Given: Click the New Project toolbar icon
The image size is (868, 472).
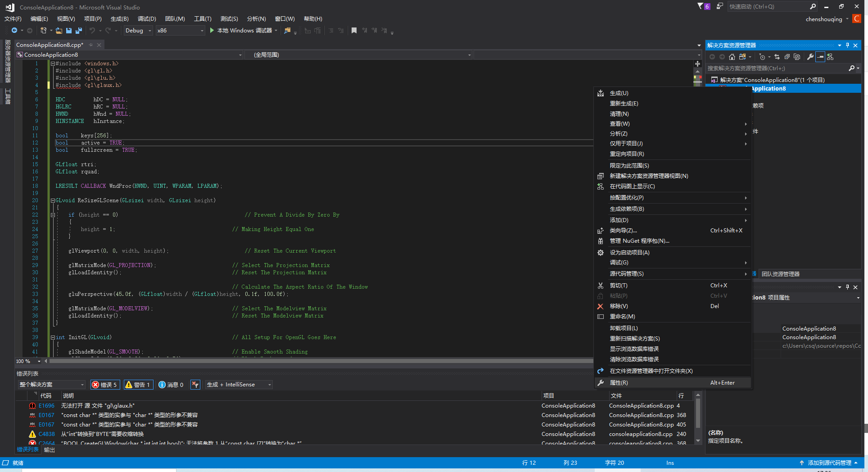Looking at the screenshot, I should 43,31.
